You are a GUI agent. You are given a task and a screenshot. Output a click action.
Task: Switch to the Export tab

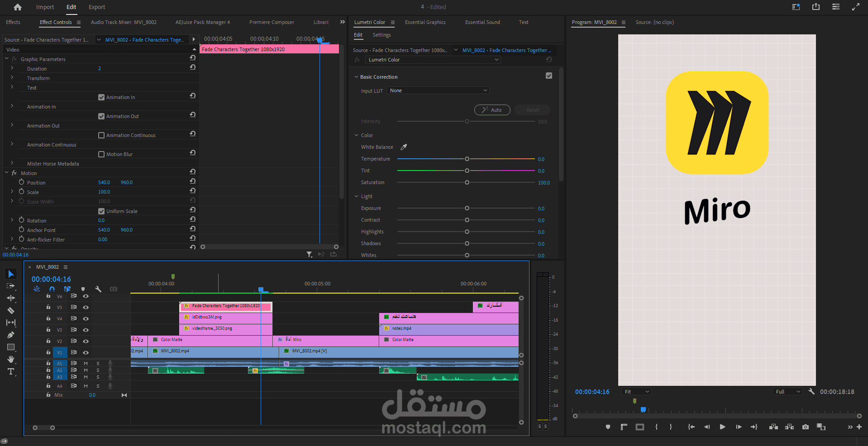(x=97, y=7)
